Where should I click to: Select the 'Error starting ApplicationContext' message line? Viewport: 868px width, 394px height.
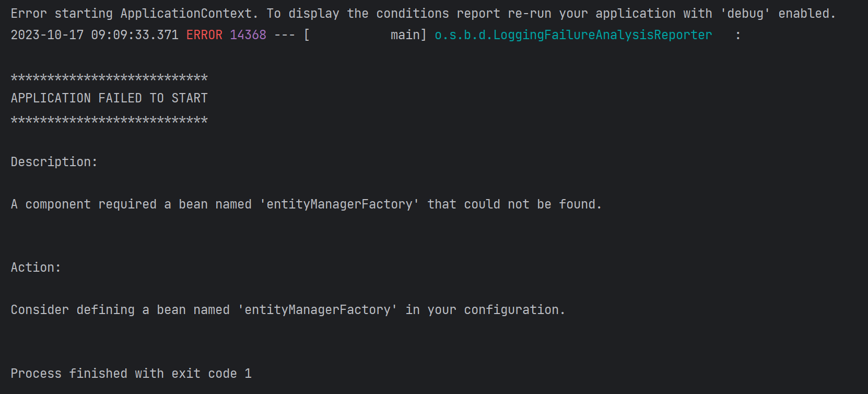click(423, 14)
